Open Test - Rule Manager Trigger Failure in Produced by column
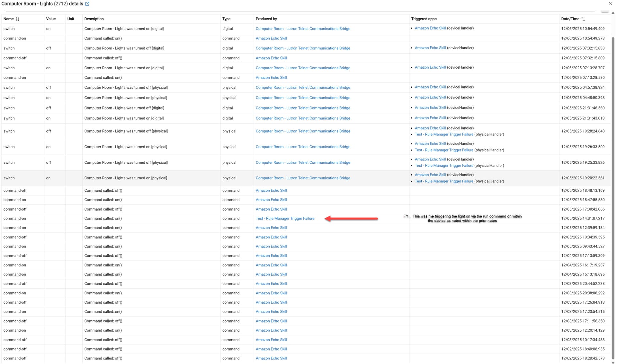Viewport: 617px width, 364px height. (x=285, y=219)
